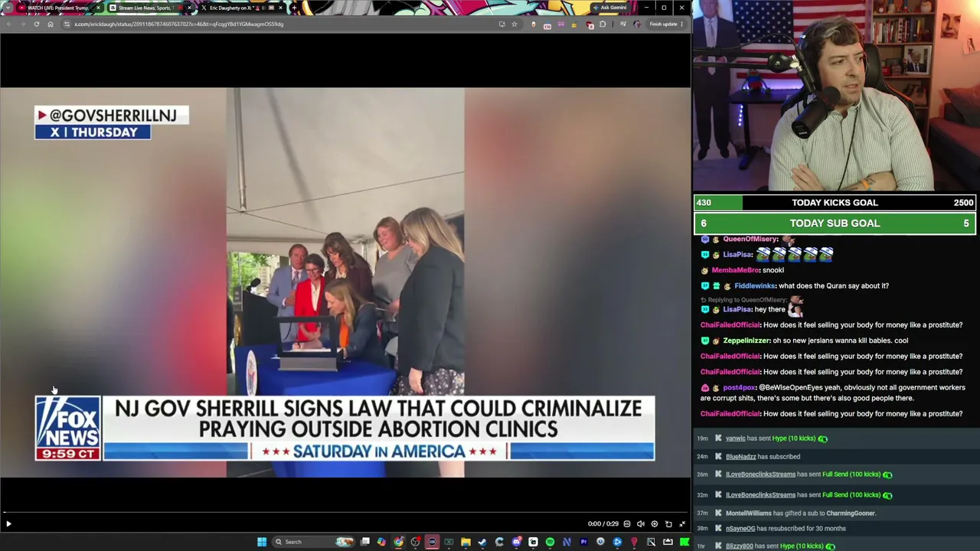Switch video to picture-in-picture mode
The image size is (980, 551).
[668, 524]
